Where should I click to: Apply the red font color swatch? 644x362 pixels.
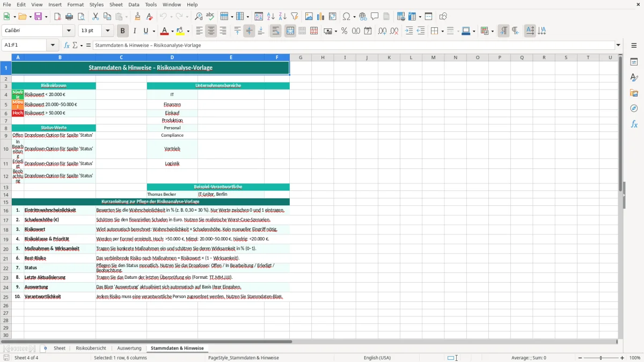click(x=165, y=31)
